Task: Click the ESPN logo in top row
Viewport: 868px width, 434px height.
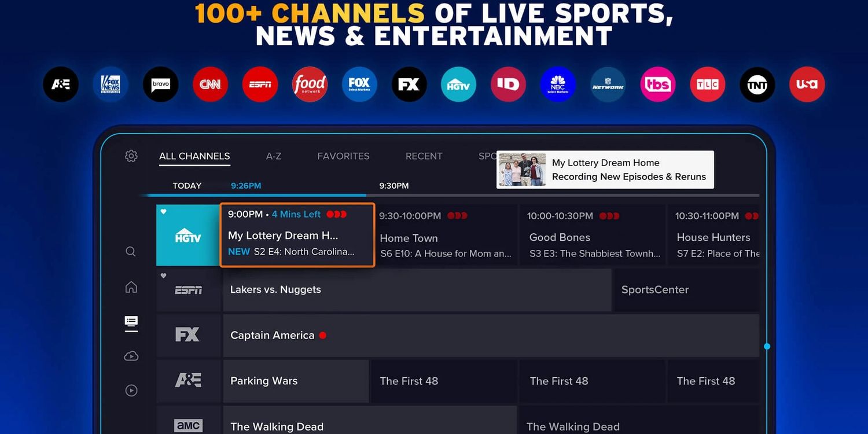Action: 260,84
